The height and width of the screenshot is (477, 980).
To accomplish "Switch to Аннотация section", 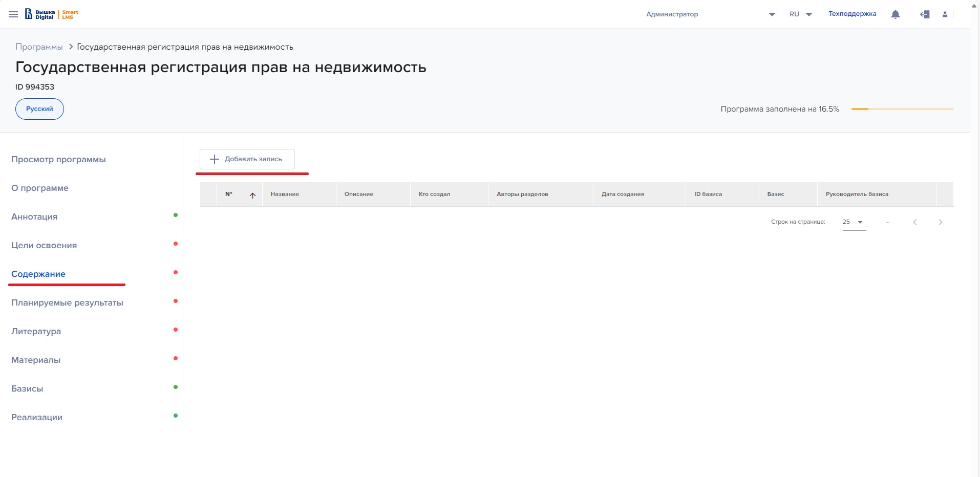I will click(34, 216).
